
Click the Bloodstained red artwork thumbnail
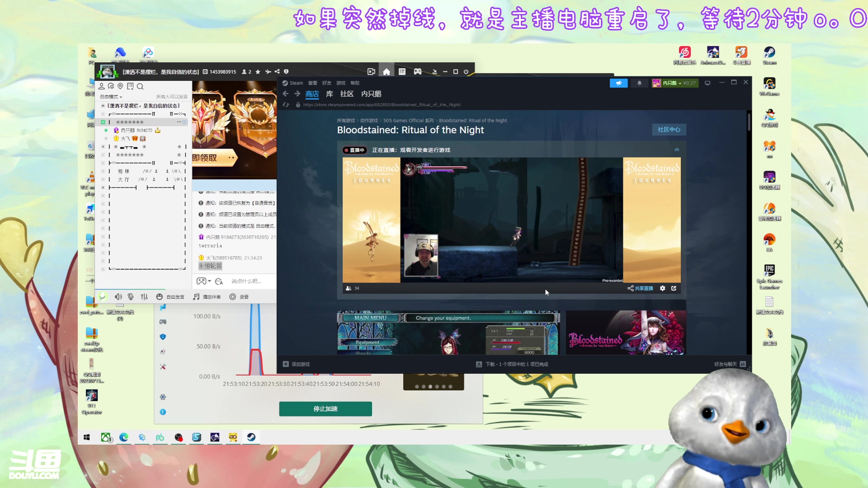[x=626, y=333]
